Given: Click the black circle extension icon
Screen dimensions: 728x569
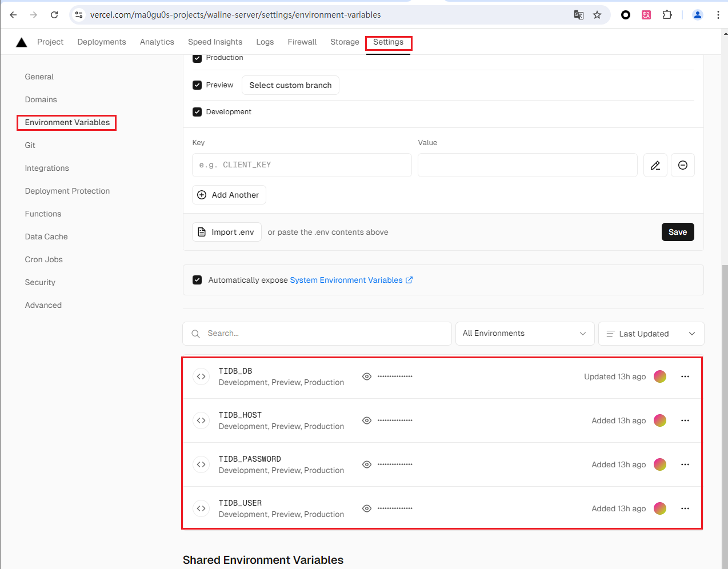Looking at the screenshot, I should click(626, 15).
